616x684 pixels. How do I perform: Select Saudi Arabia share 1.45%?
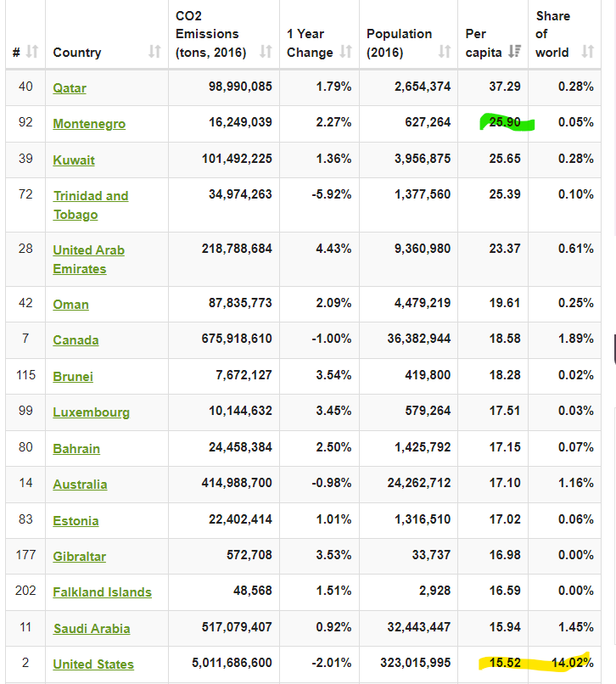(x=576, y=627)
